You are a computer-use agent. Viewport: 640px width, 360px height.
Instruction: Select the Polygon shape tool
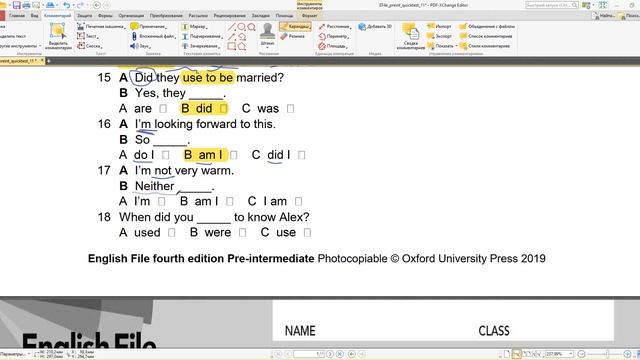click(x=242, y=46)
